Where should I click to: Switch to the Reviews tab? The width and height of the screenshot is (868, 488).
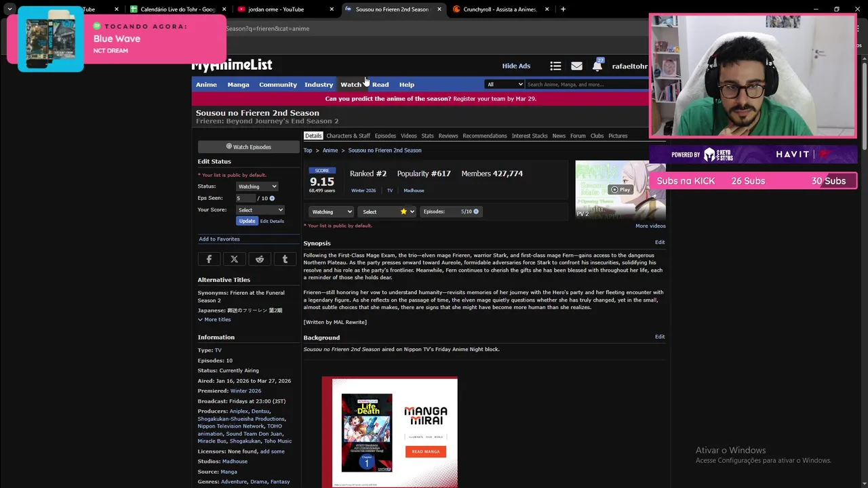tap(448, 136)
